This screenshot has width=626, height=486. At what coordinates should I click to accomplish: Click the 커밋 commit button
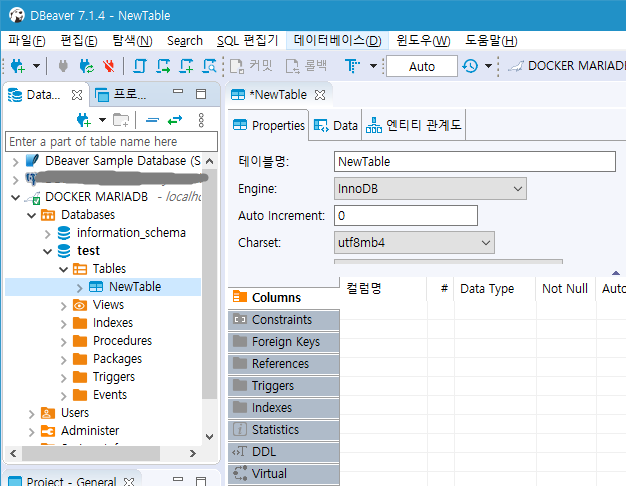[251, 66]
